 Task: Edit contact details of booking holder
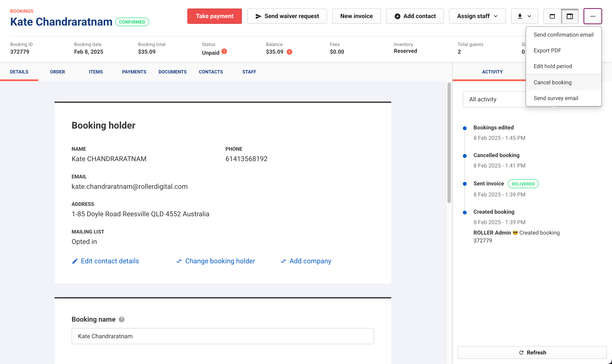pos(105,261)
